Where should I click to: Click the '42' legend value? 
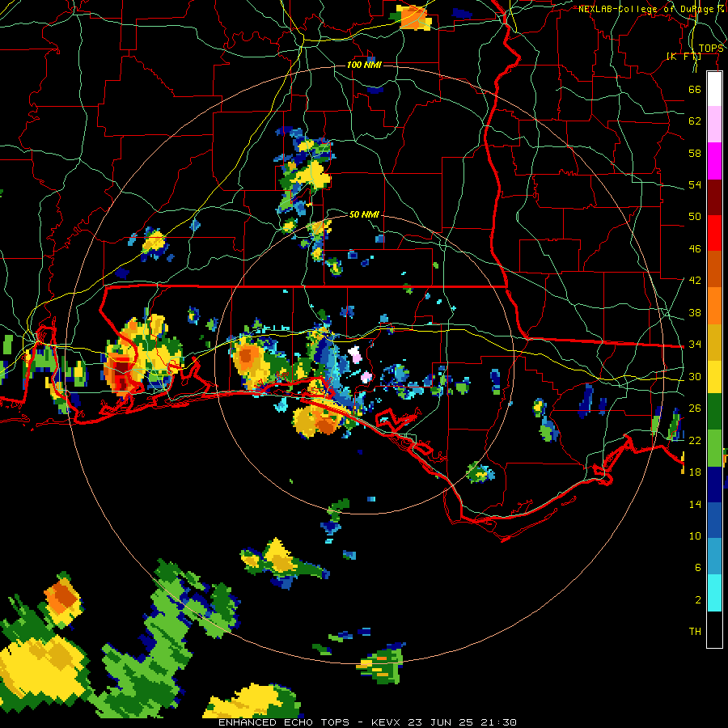[x=695, y=281]
